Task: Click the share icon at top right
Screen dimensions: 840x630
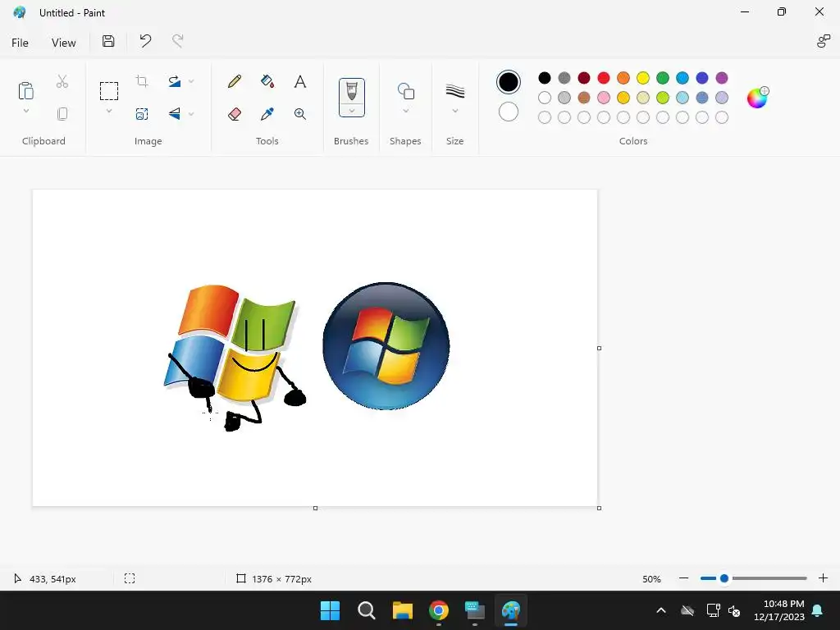Action: coord(823,41)
